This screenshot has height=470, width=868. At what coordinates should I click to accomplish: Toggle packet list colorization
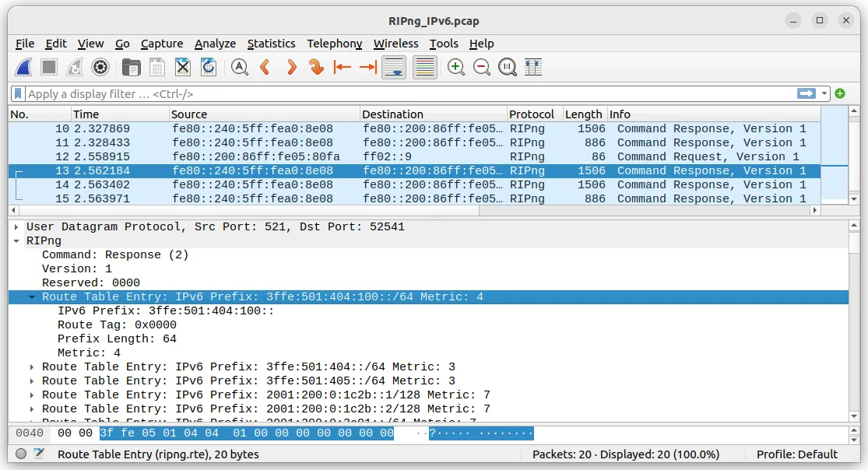(424, 68)
